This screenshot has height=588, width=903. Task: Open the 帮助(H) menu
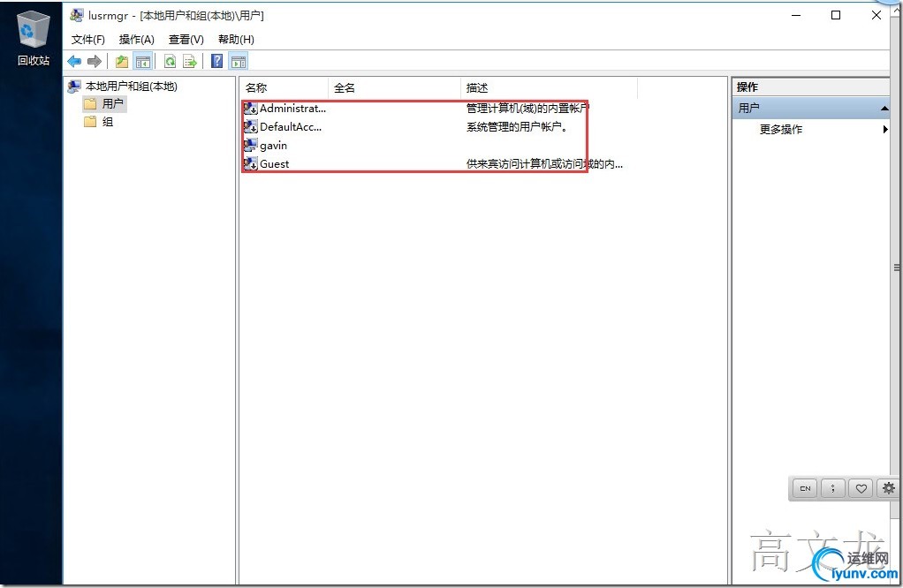pyautogui.click(x=236, y=39)
